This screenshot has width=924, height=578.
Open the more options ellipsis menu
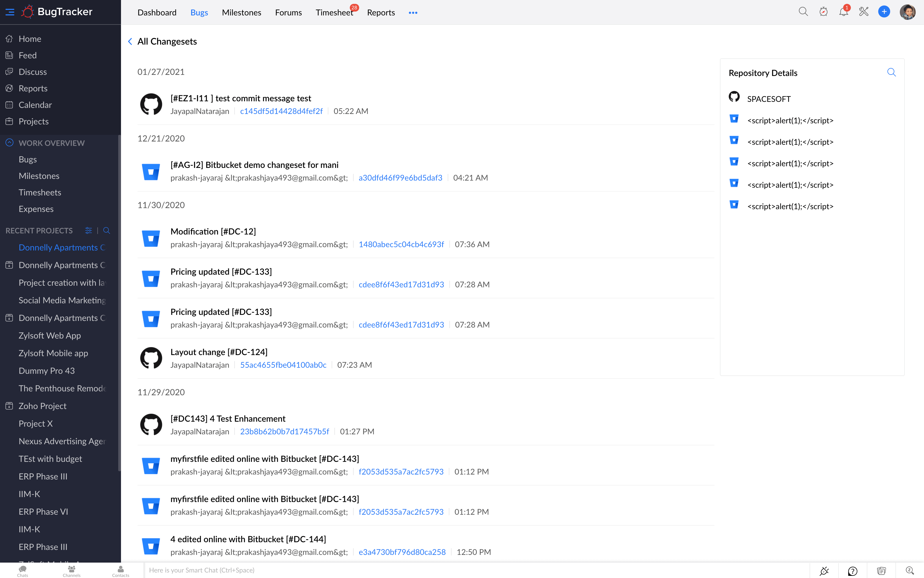(413, 13)
